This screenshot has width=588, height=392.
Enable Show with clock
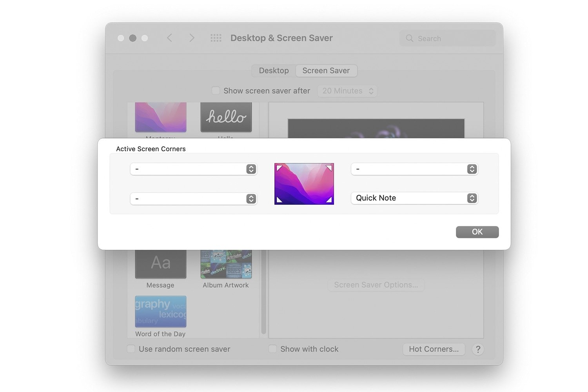click(x=272, y=349)
